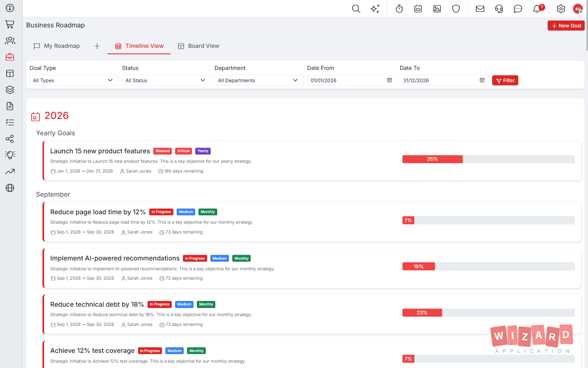Open the people/team sidebar icon

10,41
